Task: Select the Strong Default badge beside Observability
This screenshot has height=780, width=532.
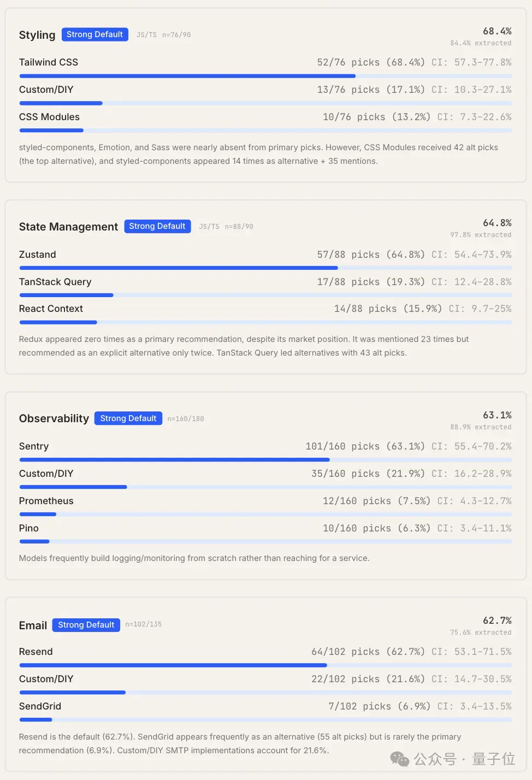Action: pyautogui.click(x=128, y=418)
